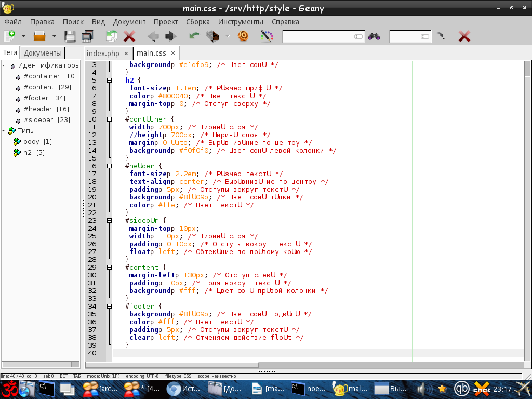Click the Reload file toolbar icon

[112, 36]
